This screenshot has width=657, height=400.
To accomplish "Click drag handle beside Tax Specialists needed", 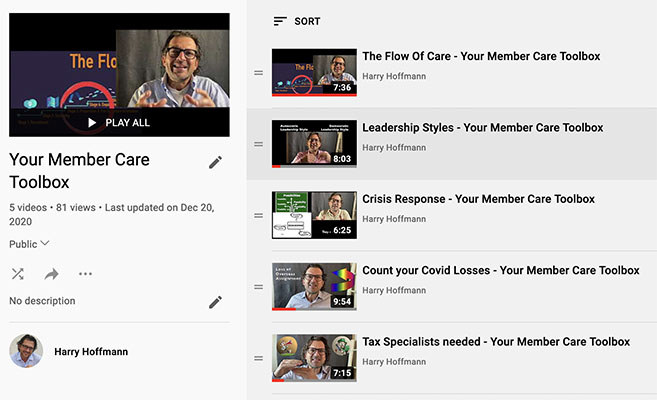I will click(258, 358).
